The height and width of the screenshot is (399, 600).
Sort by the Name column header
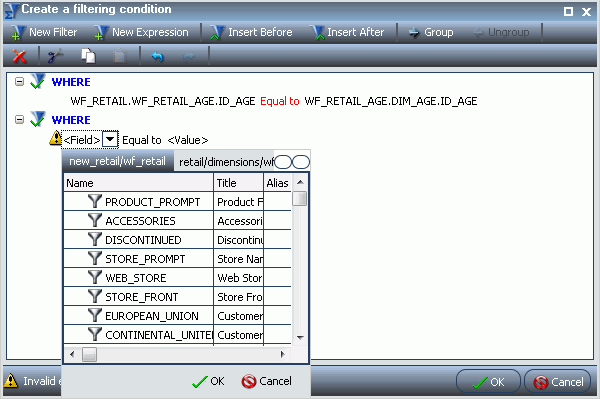pyautogui.click(x=139, y=183)
